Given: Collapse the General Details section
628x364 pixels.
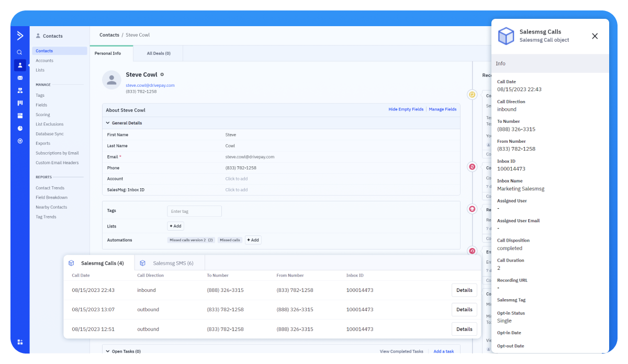Looking at the screenshot, I should pyautogui.click(x=109, y=123).
